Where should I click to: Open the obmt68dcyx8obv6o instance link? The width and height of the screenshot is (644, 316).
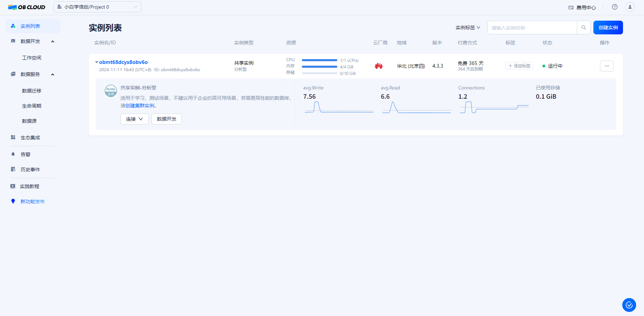(x=124, y=62)
